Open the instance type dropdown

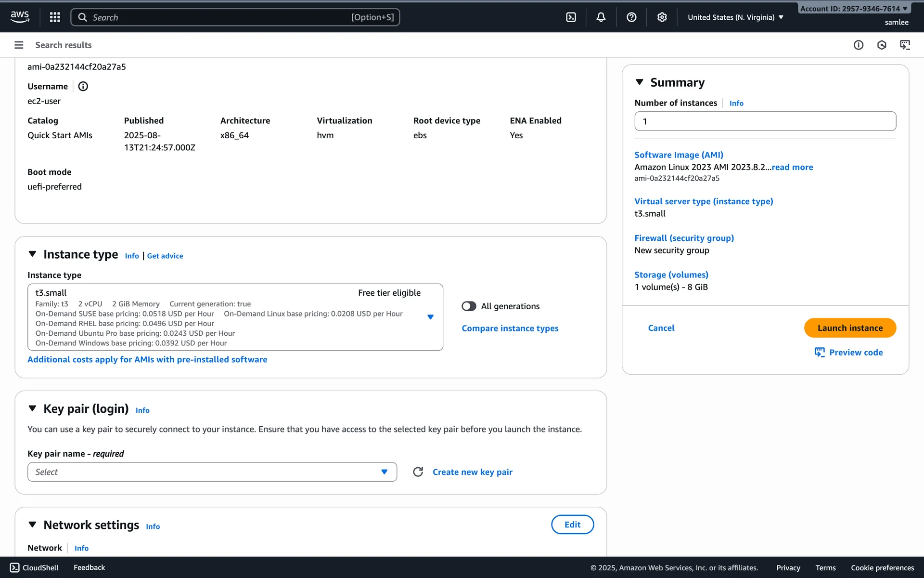[x=430, y=317]
